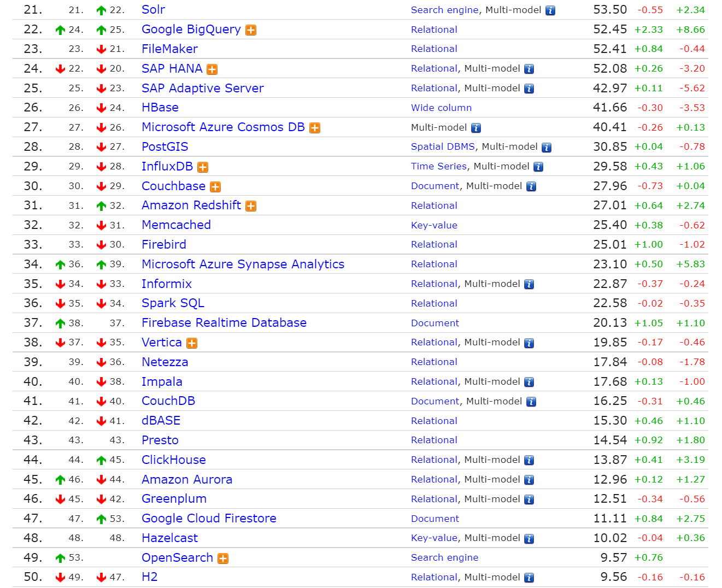Open the PostGIS database link

(165, 147)
